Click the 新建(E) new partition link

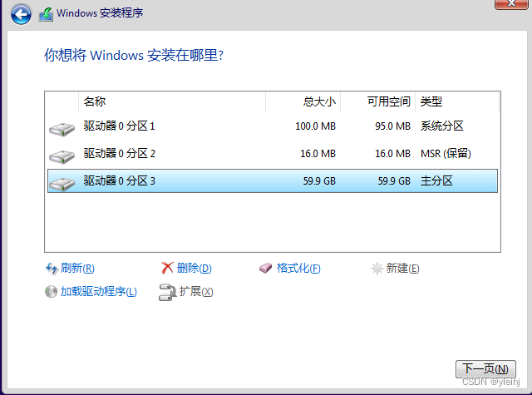tap(402, 269)
